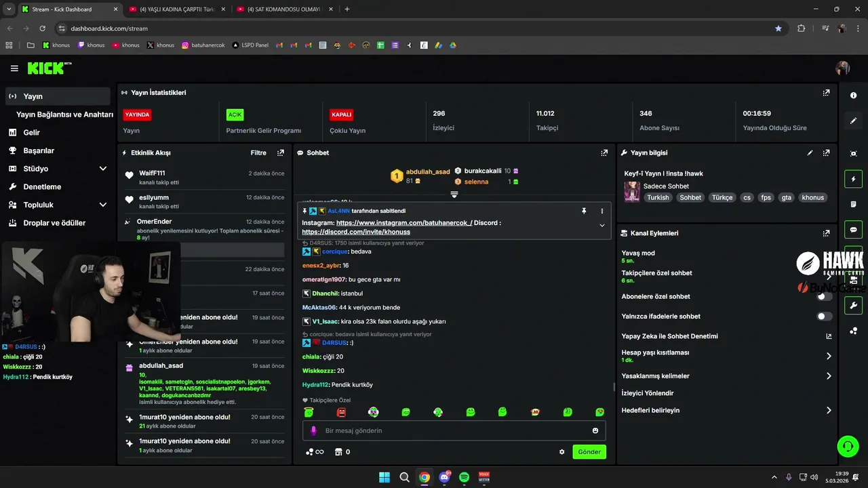The image size is (868, 488).
Task: Open chat settings gear icon
Action: pos(561,452)
